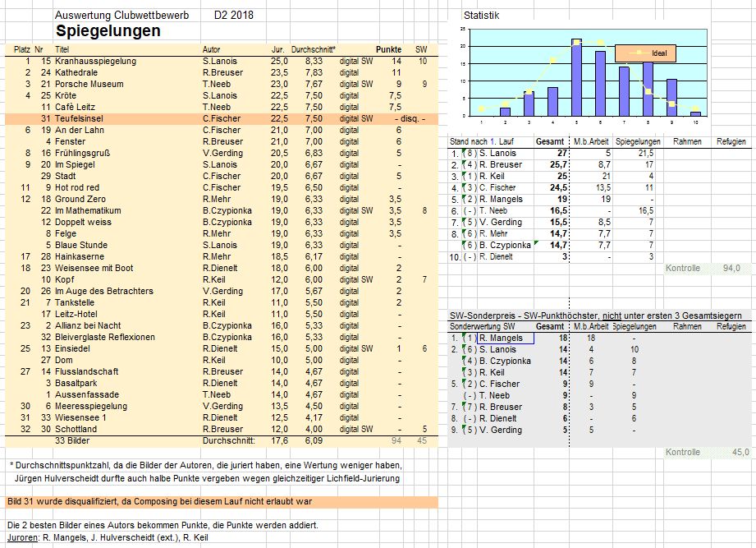756x548 pixels.
Task: Select the "Auswertung Clubwettbewerb" title cell
Action: click(x=122, y=16)
